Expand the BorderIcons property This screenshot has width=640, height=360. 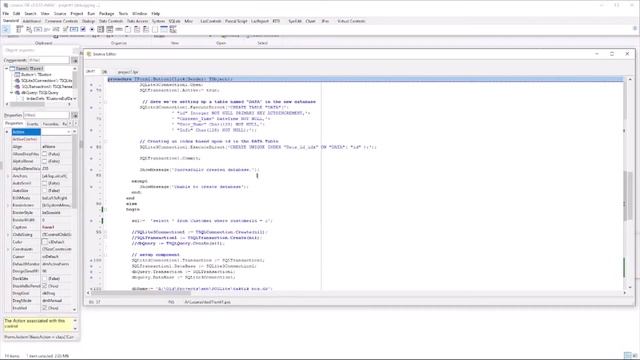pos(8,205)
